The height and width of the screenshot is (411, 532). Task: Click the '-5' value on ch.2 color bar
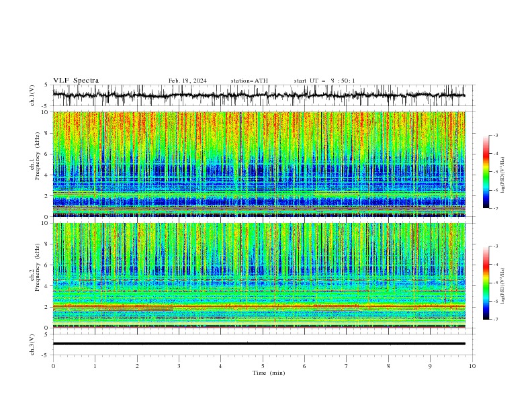(x=495, y=283)
